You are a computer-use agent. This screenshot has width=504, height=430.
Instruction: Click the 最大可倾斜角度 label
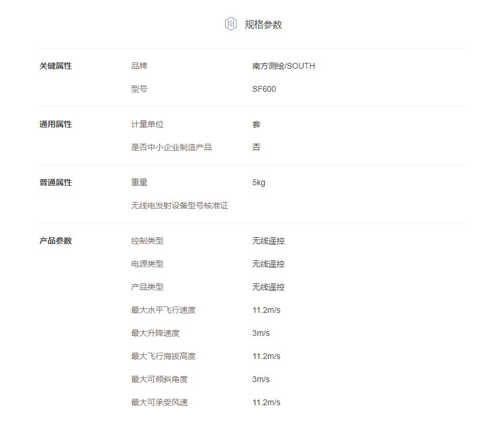point(159,379)
